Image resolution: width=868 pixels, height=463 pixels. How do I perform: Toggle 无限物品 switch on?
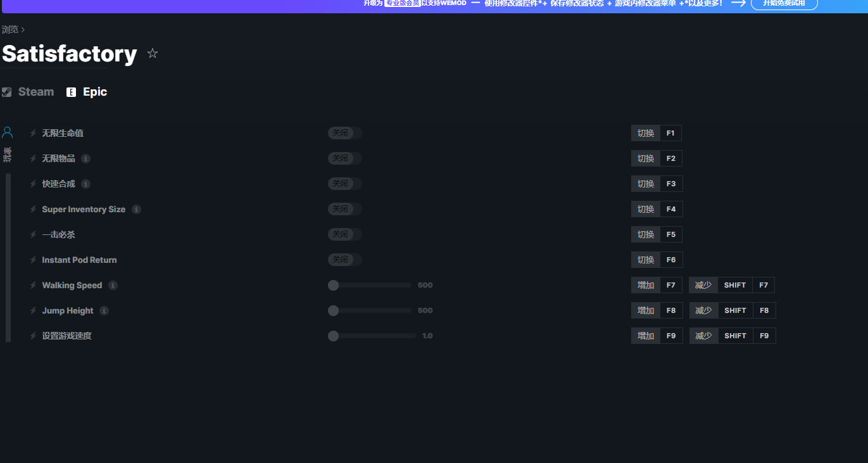point(345,158)
